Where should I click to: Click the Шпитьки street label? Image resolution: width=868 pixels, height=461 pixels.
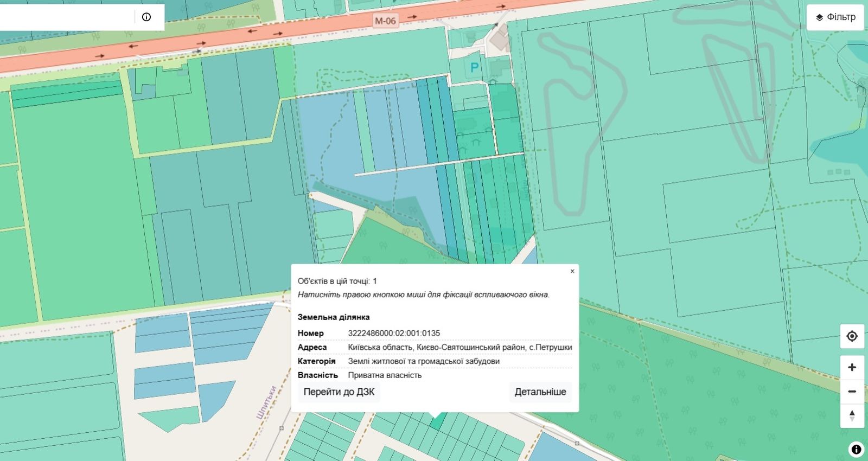click(266, 402)
